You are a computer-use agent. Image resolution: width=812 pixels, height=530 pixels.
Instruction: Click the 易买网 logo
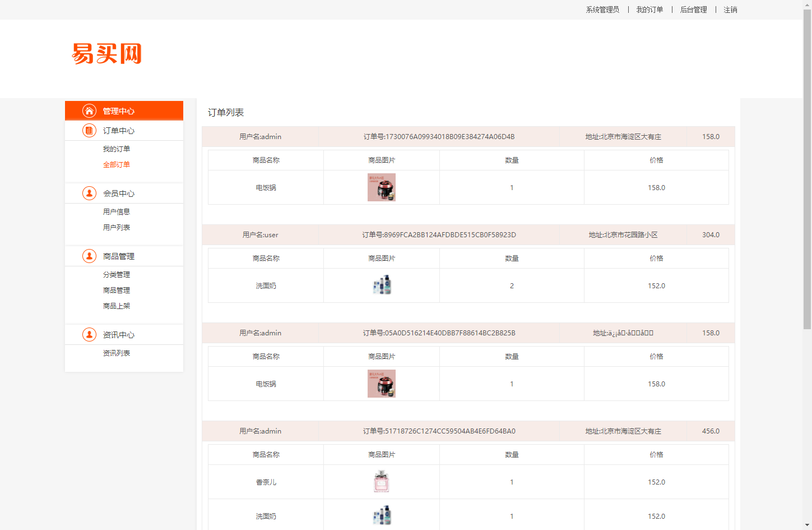[106, 53]
